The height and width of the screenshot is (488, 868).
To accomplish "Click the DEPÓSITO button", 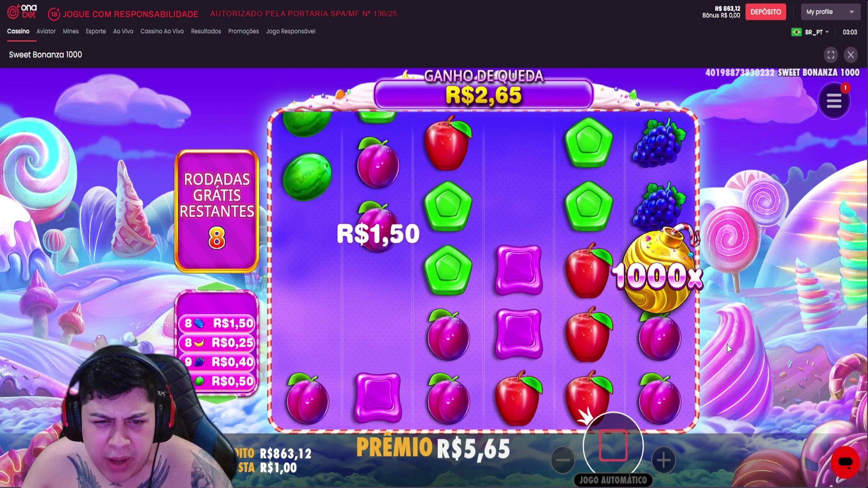I will click(x=765, y=12).
